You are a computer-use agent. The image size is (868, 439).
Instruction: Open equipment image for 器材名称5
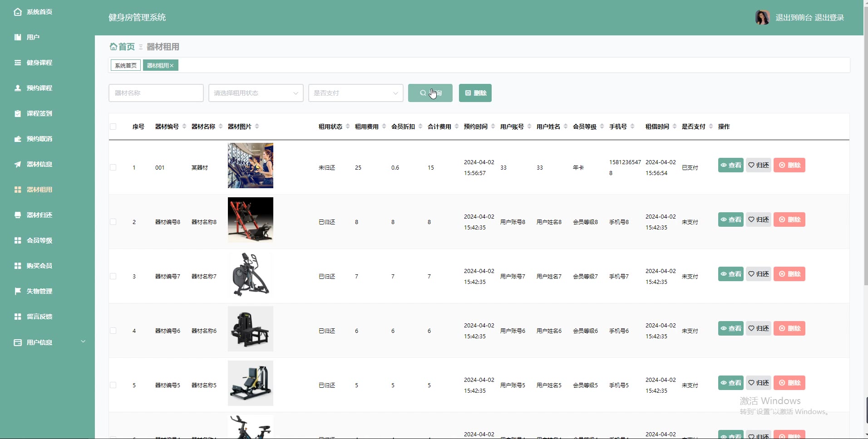click(251, 383)
